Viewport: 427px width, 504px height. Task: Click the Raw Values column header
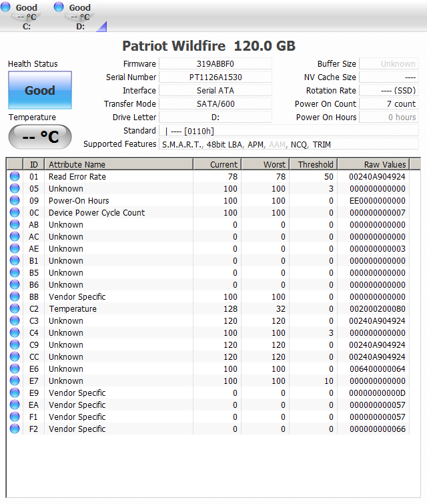378,164
